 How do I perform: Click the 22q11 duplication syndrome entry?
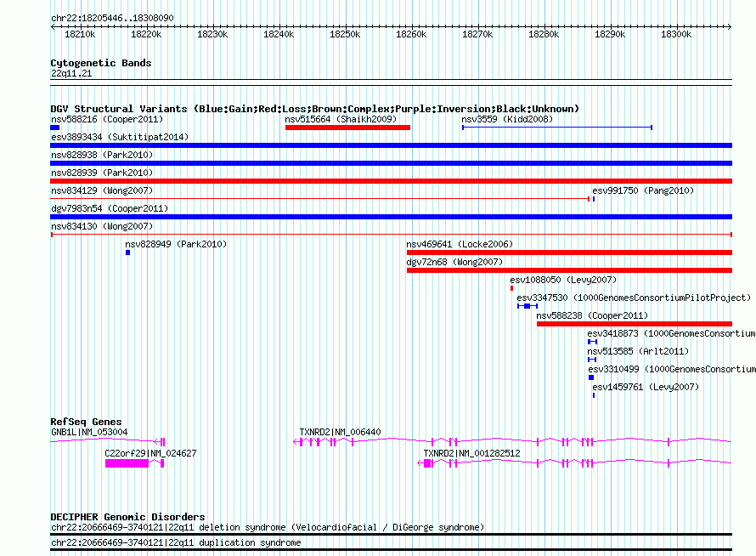click(x=176, y=543)
